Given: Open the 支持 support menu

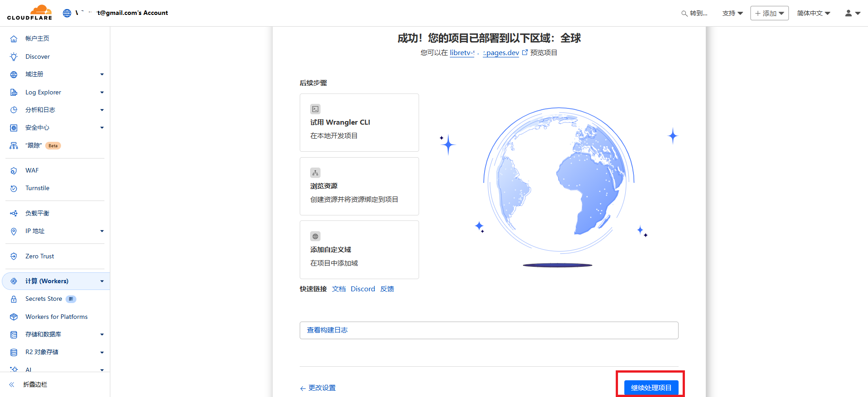Looking at the screenshot, I should 732,13.
